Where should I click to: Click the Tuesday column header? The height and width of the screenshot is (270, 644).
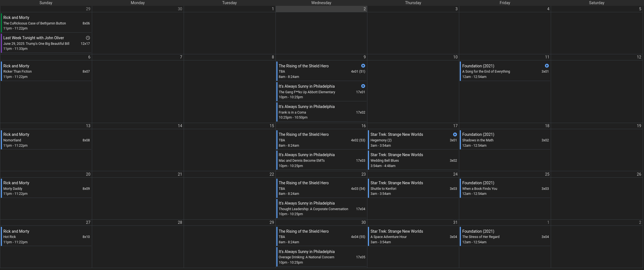tap(230, 3)
